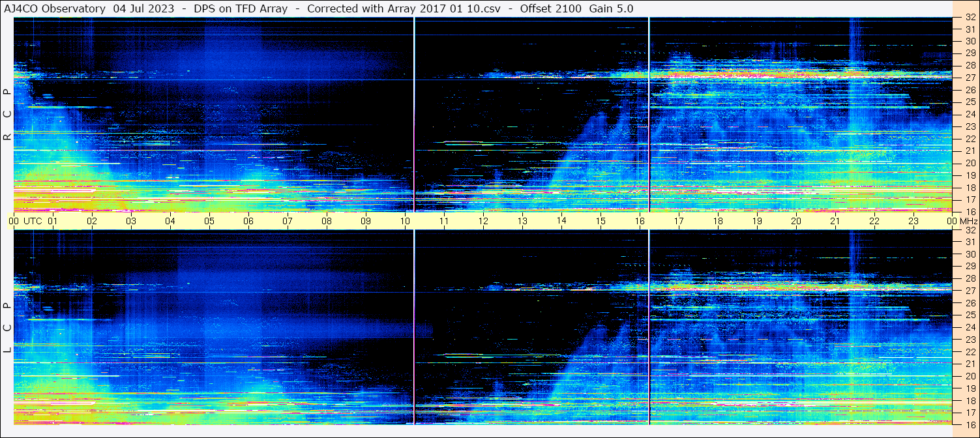This screenshot has height=438, width=980.
Task: Select the 11 hour tick label
Action: pos(444,221)
